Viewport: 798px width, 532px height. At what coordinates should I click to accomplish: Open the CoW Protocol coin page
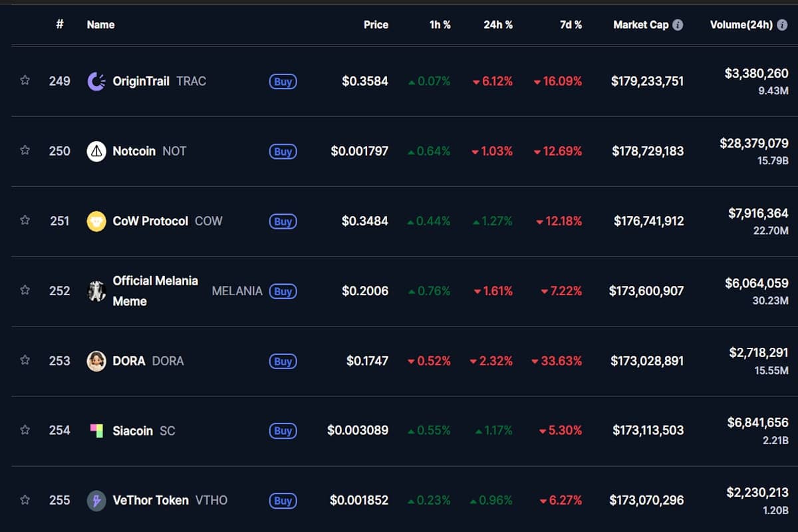point(150,221)
